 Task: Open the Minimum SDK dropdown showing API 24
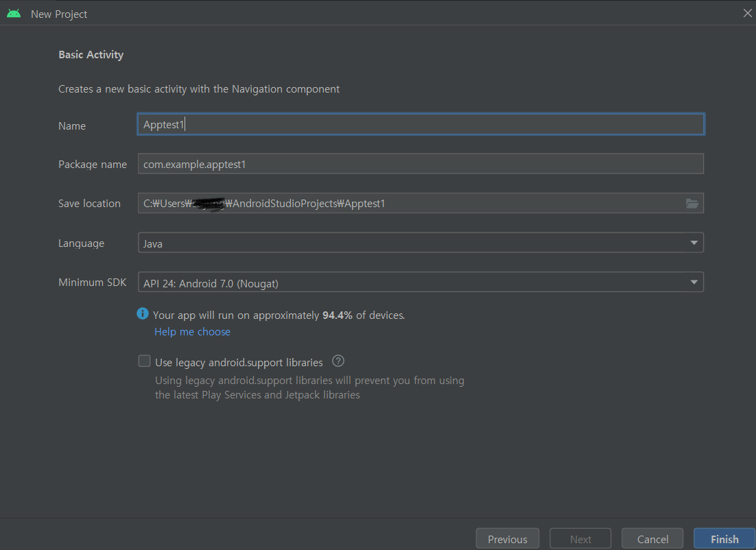pos(421,283)
